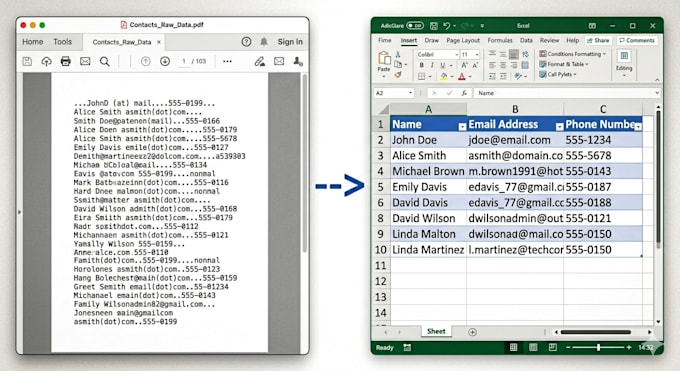Close the Contacts_Raw_Data tab with its X
The width and height of the screenshot is (680, 371).
[x=159, y=42]
